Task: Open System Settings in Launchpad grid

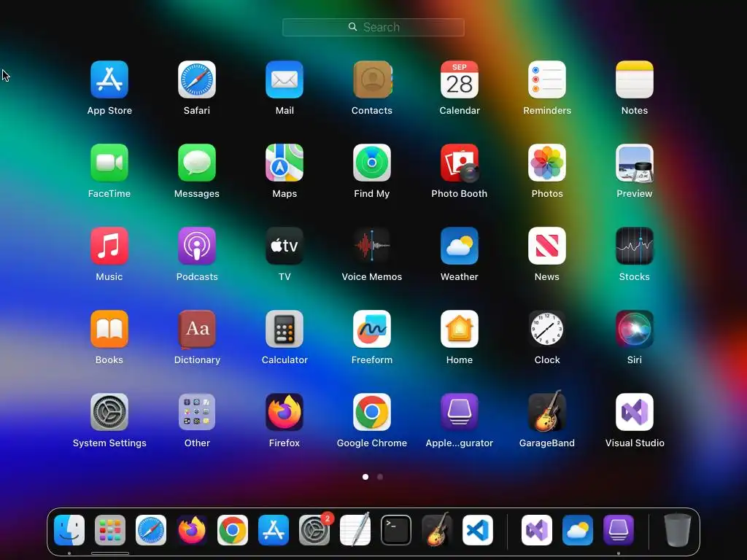Action: (x=109, y=412)
